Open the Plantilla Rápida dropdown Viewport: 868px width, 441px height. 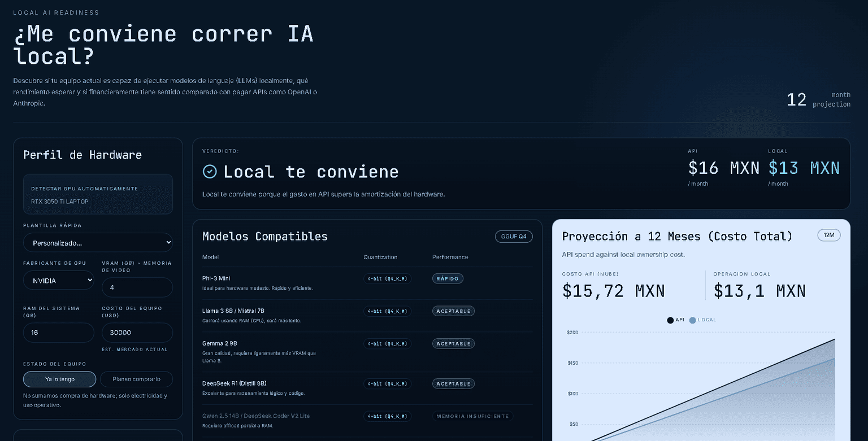(98, 243)
